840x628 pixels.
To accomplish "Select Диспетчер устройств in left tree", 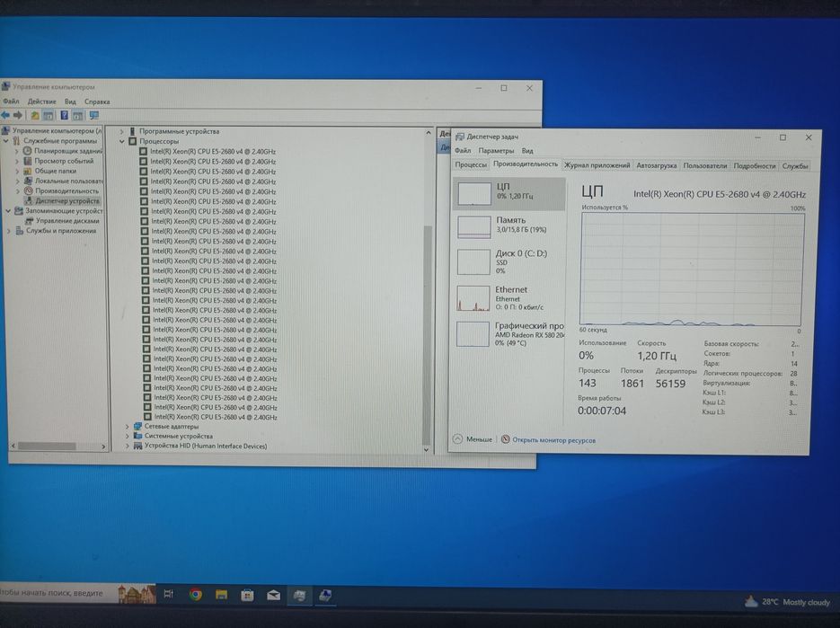I will pyautogui.click(x=67, y=201).
